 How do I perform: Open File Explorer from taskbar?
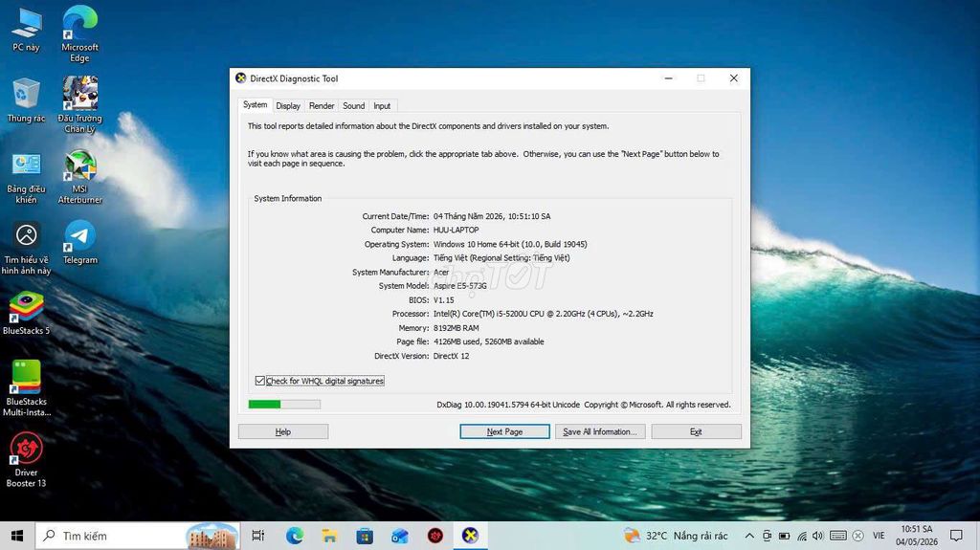(x=329, y=536)
